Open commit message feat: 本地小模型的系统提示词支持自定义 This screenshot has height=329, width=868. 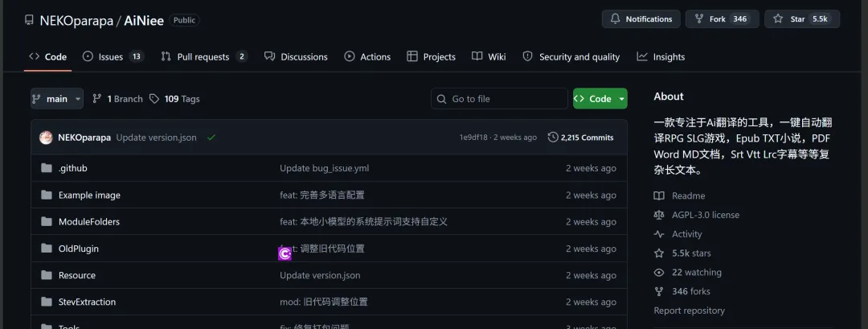point(364,221)
